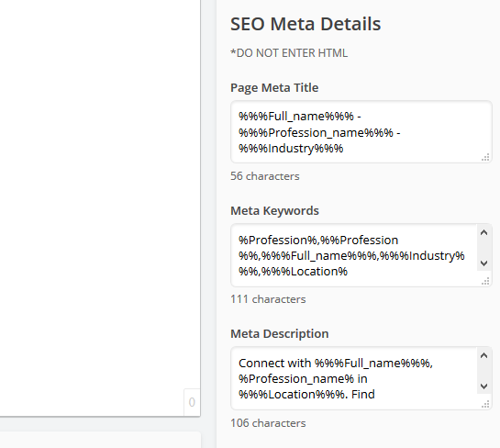Click the Meta Keywords resize grip
Viewport: 500px width, 448px height.
pos(485,281)
